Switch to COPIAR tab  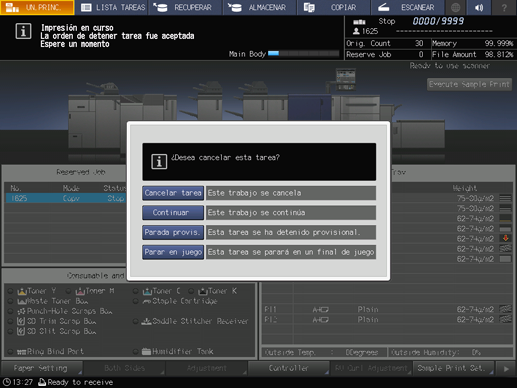coord(334,7)
